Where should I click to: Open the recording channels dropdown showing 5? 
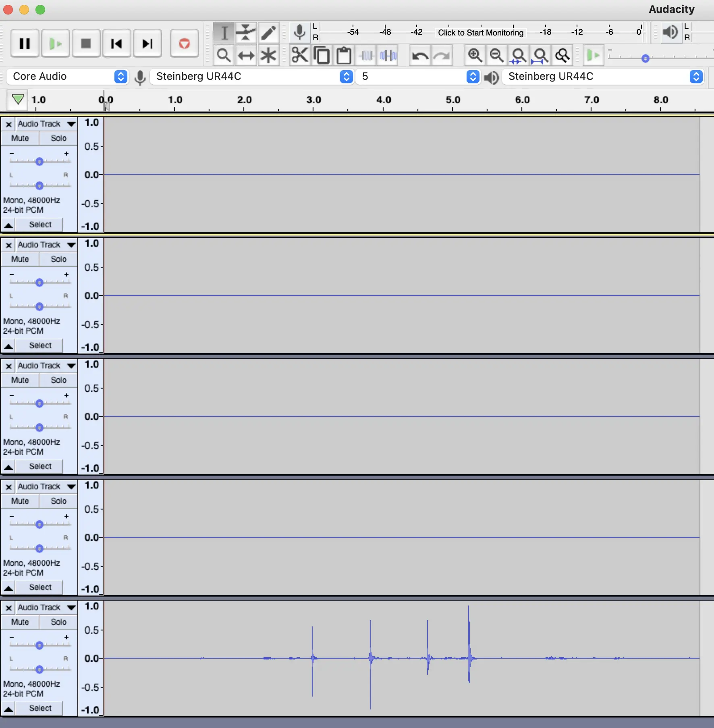tap(417, 77)
